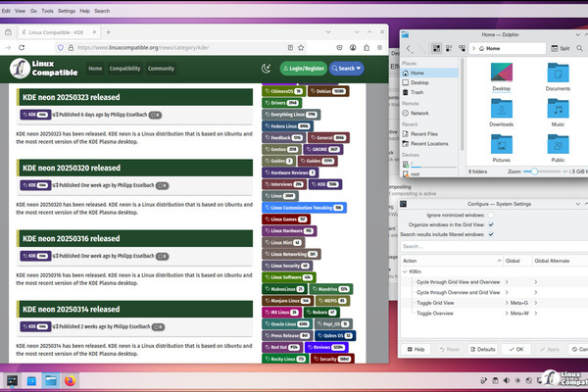Open the Tools menu in menu bar
588x392 pixels.
45,10
